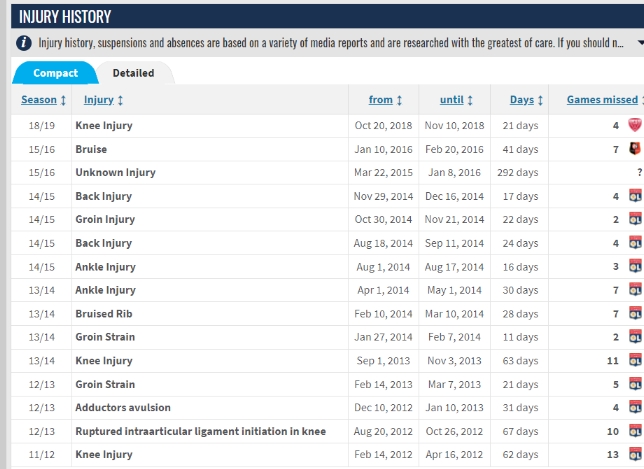
Task: Sort by the 'until' date column
Action: pyautogui.click(x=457, y=100)
